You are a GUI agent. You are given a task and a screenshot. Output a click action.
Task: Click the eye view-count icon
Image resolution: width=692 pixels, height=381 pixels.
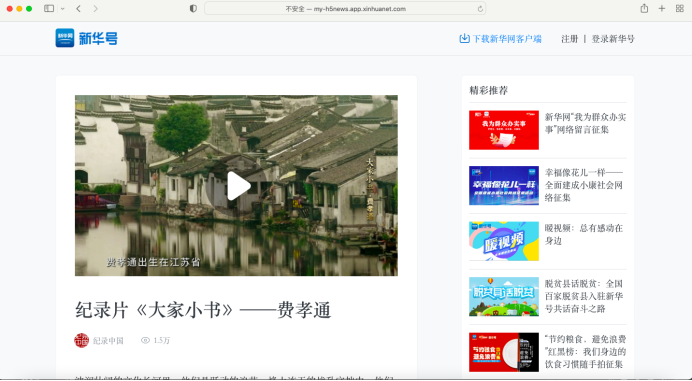[x=145, y=340]
